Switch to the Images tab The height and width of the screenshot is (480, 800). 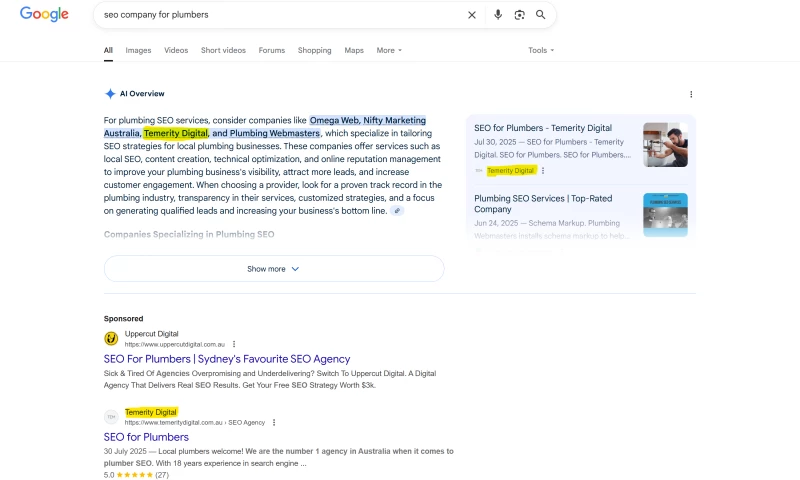(138, 50)
